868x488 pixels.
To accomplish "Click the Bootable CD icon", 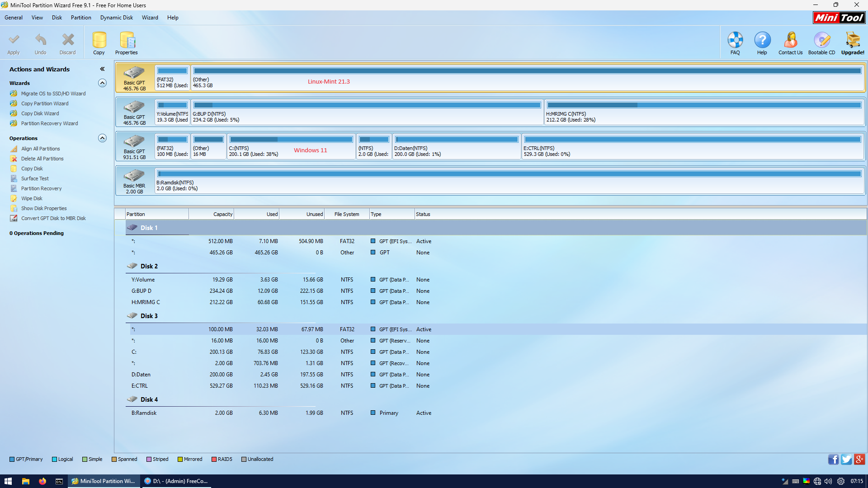I will (821, 40).
